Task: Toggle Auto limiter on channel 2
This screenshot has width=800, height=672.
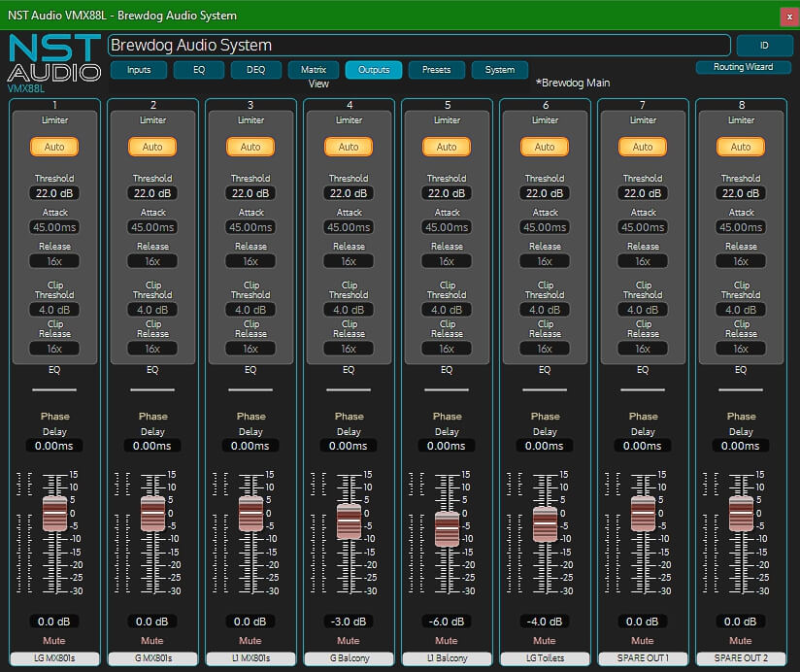Action: (152, 147)
